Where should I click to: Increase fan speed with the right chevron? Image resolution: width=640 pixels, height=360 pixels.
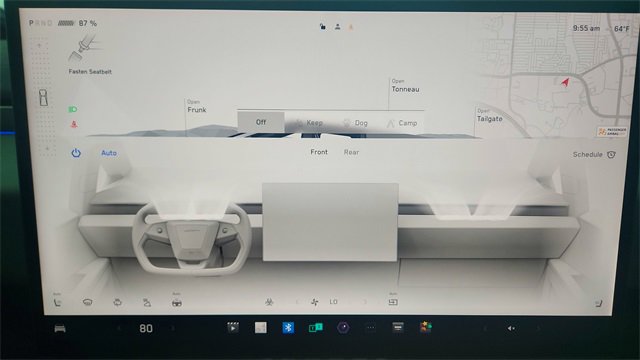click(x=365, y=302)
